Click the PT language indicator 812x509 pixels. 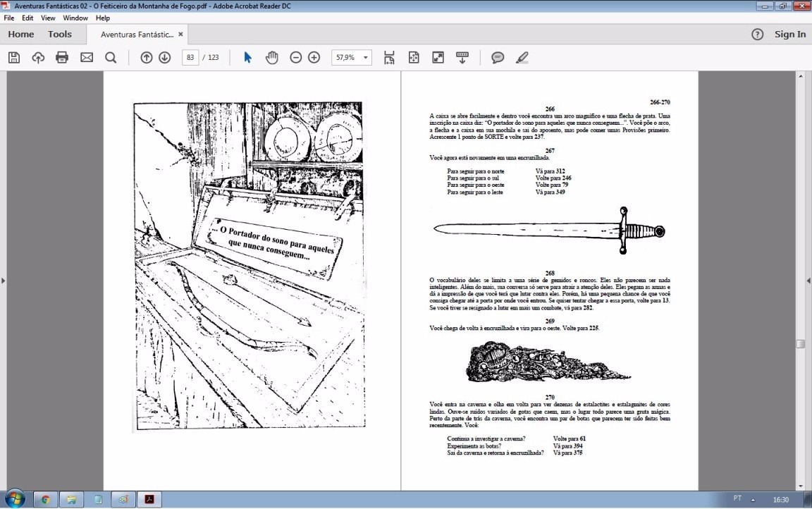(x=737, y=498)
